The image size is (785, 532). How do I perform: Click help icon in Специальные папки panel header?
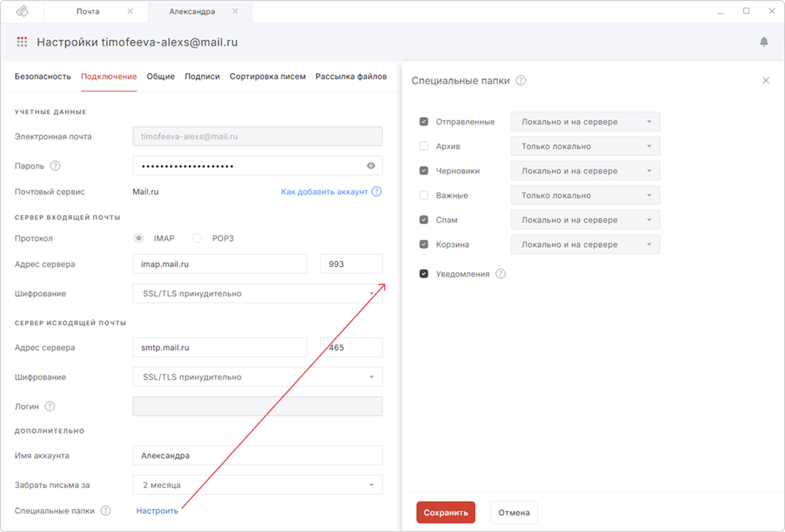[x=521, y=81]
